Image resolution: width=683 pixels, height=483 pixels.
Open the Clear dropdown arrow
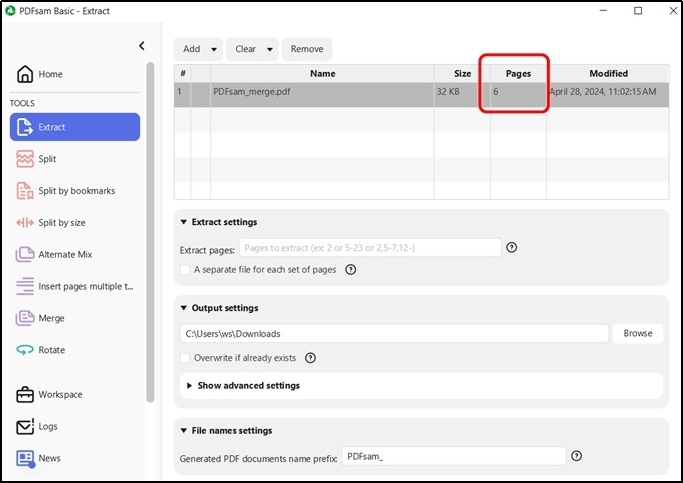270,49
